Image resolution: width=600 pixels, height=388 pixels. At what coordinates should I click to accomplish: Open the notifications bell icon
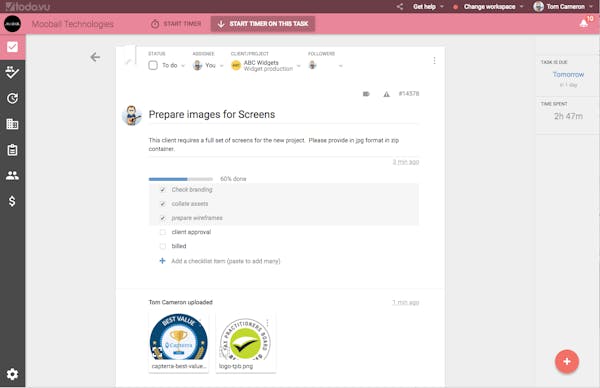(x=584, y=23)
